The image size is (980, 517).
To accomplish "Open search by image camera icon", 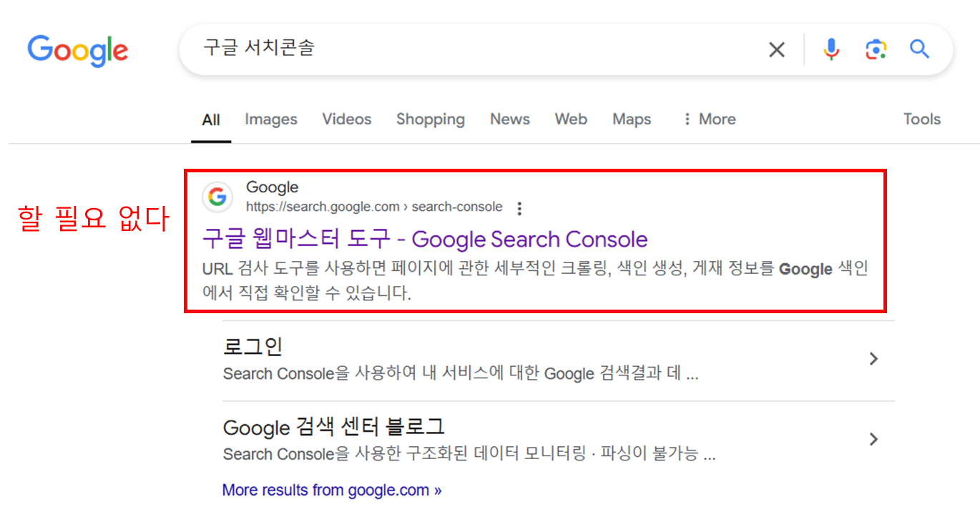I will (x=876, y=49).
